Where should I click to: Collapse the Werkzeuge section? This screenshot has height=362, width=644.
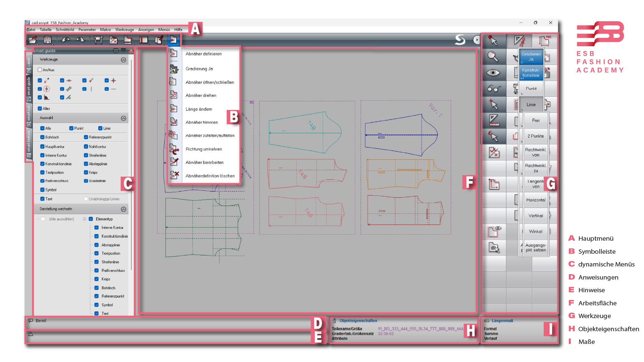point(123,60)
